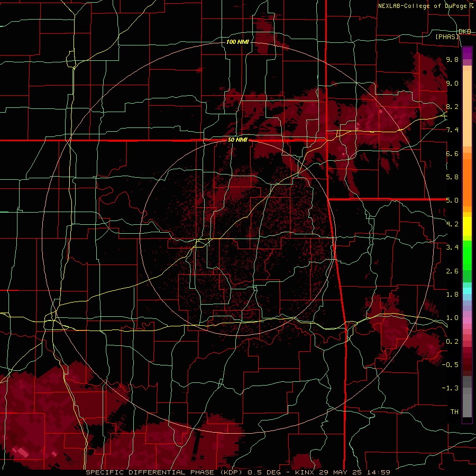Click the purple top swatch of color bar

pos(467,53)
